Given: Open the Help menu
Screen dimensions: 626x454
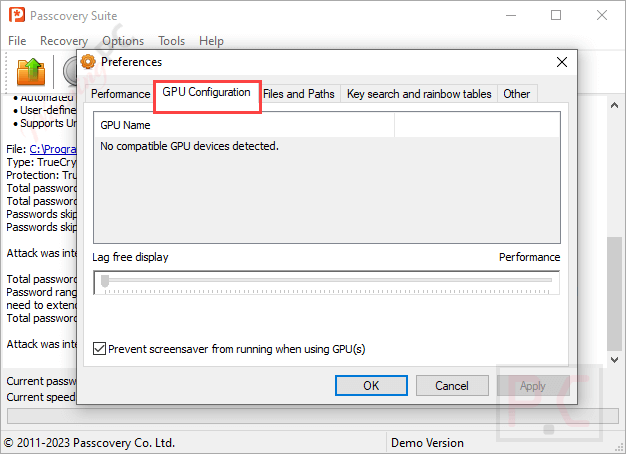Looking at the screenshot, I should [x=211, y=41].
